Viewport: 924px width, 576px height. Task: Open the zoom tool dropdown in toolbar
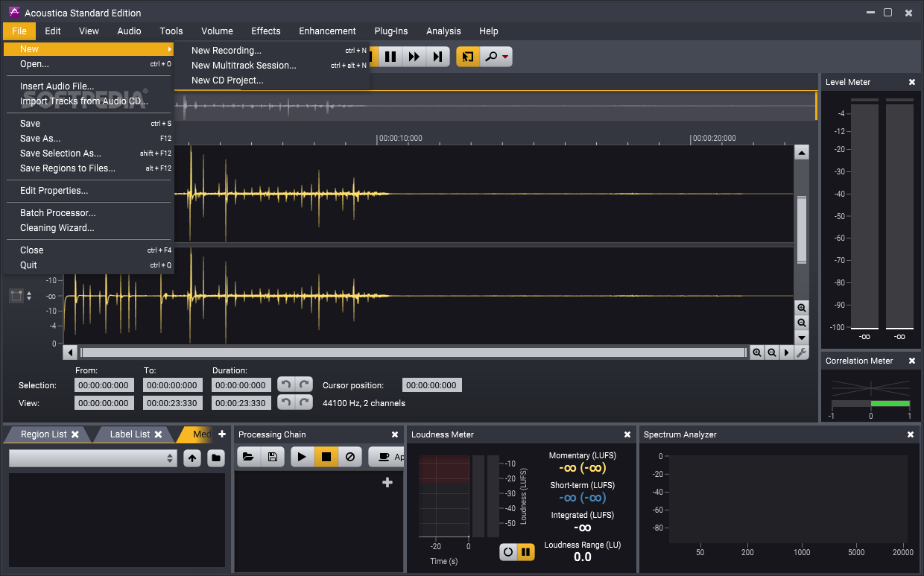496,57
